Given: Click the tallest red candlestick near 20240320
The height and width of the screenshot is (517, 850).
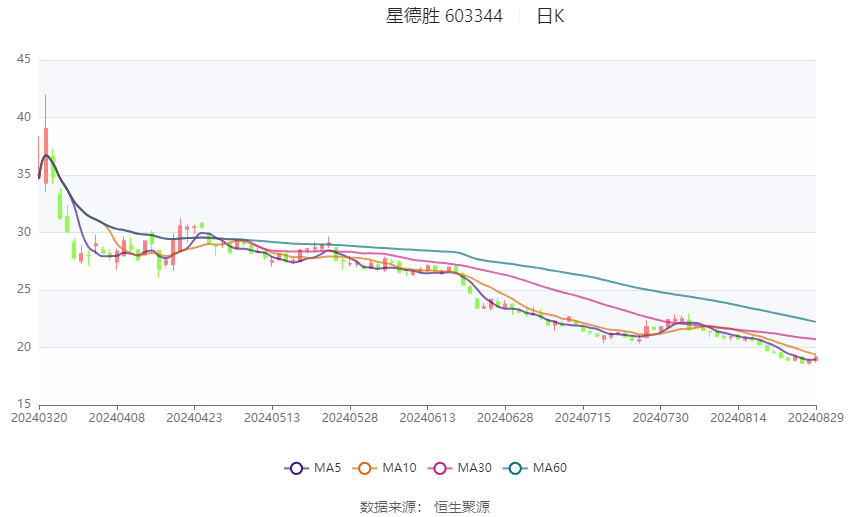Looking at the screenshot, I should pyautogui.click(x=46, y=143).
